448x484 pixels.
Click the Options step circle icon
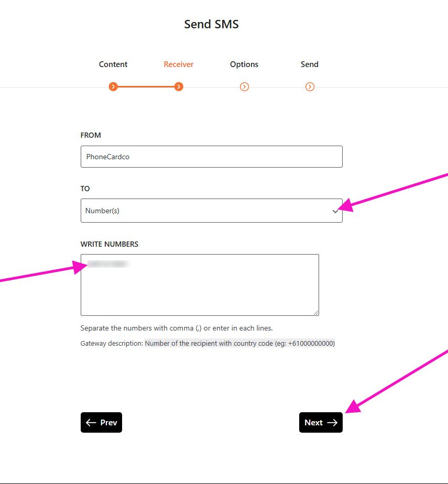tap(244, 87)
